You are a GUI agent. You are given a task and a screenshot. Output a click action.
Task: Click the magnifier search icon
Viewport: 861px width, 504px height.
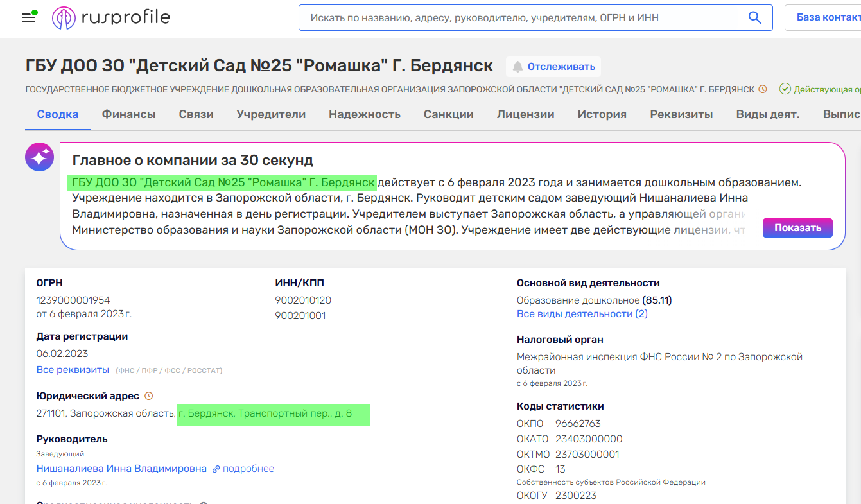(754, 18)
